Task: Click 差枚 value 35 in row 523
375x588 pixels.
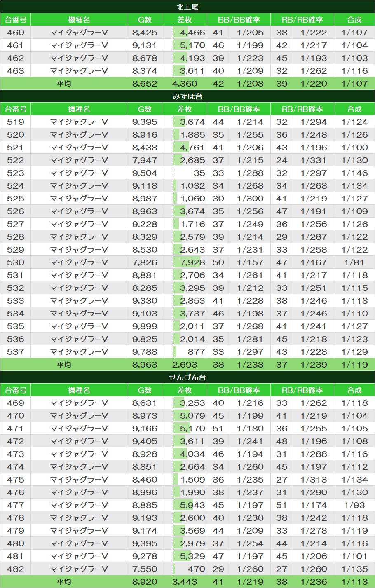Action: click(x=199, y=173)
